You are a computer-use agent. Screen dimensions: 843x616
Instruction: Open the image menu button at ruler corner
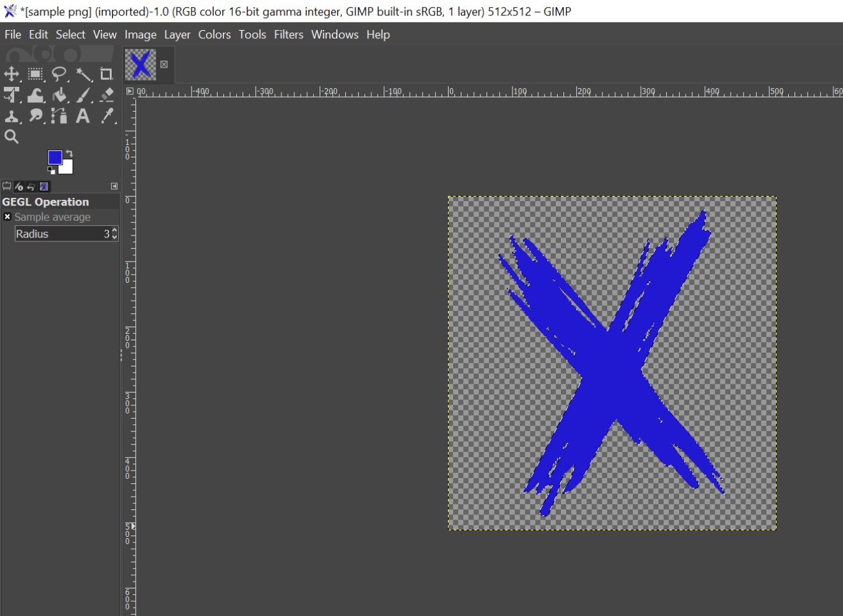tap(130, 91)
